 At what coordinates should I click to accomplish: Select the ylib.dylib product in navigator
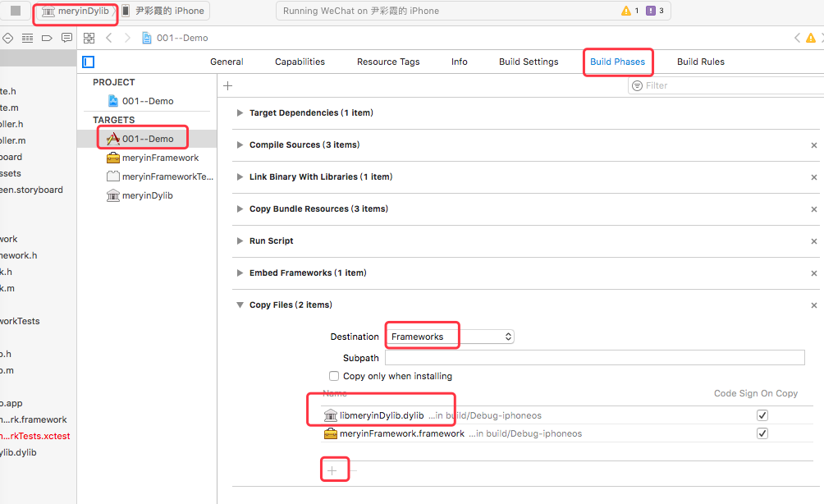[x=18, y=452]
